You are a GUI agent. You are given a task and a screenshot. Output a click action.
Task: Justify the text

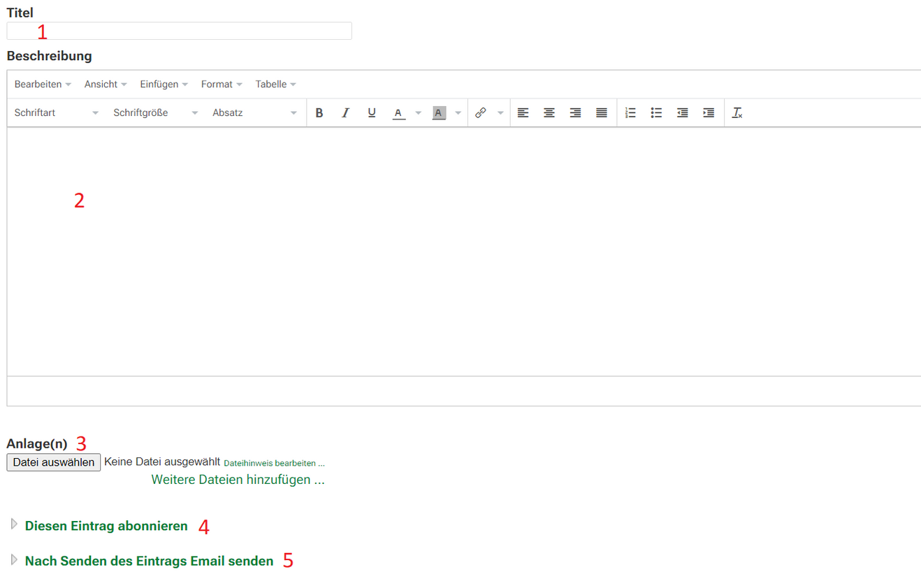[602, 112]
